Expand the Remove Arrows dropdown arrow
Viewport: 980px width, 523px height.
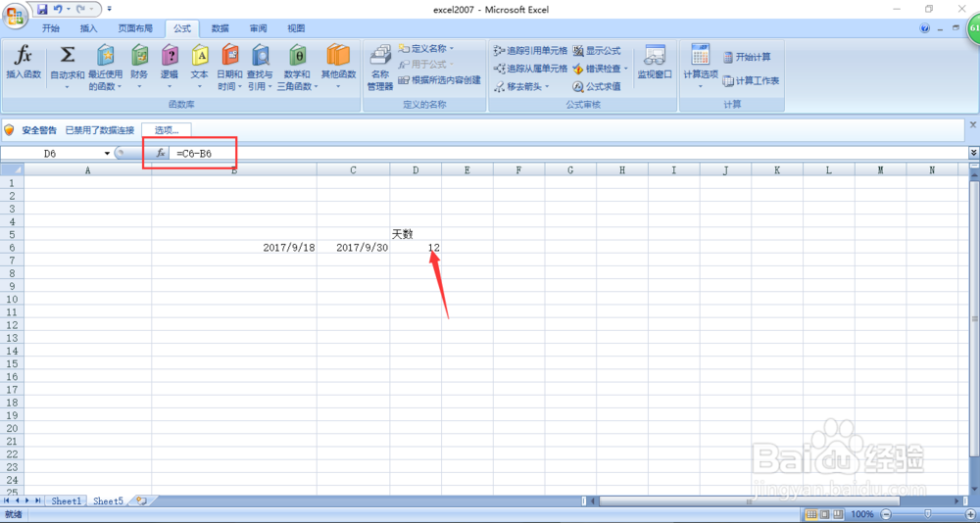click(x=547, y=86)
